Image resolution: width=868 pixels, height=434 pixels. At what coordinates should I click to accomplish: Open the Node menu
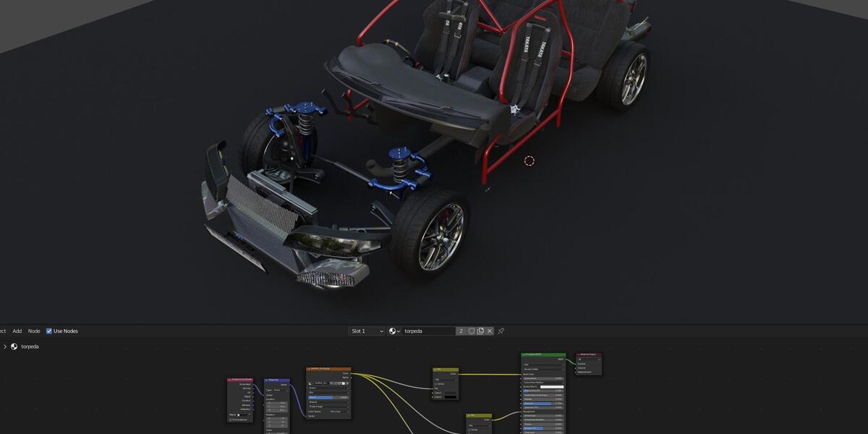click(34, 331)
